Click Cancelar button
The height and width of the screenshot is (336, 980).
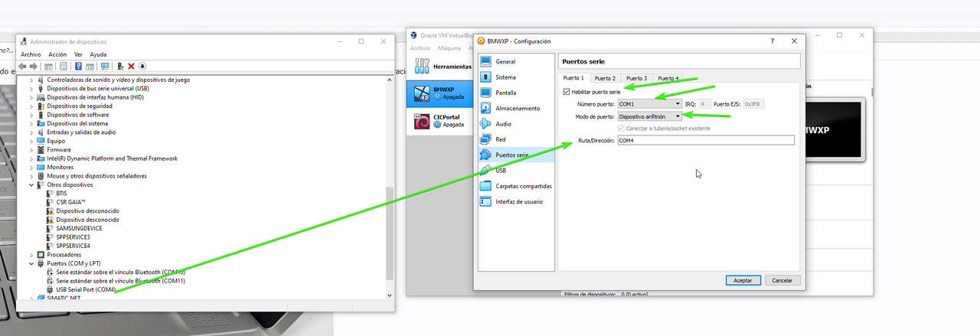coord(782,281)
